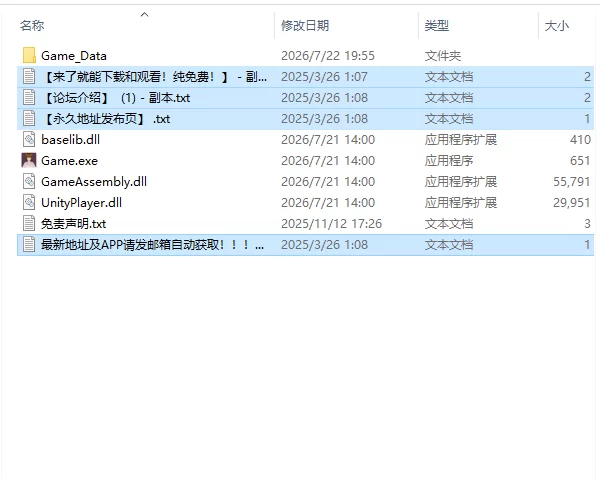Click 文件夹 type of Game_Data
Screen dimensions: 600x479
tap(443, 56)
